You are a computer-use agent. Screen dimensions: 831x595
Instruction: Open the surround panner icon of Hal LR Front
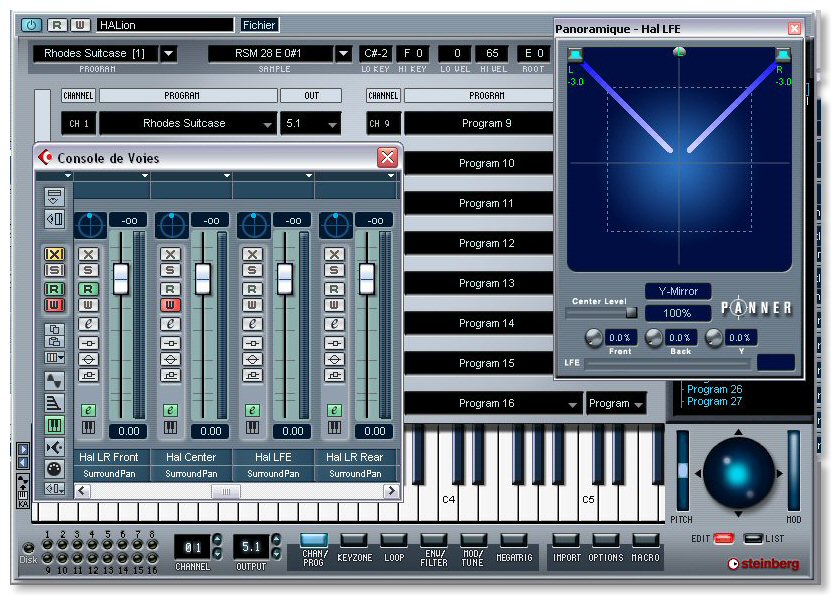pos(90,226)
